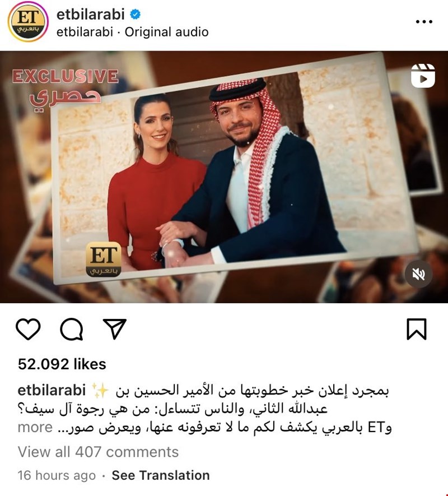Expand the caption with more
Viewport: 448px width, 496px height.
pos(35,428)
